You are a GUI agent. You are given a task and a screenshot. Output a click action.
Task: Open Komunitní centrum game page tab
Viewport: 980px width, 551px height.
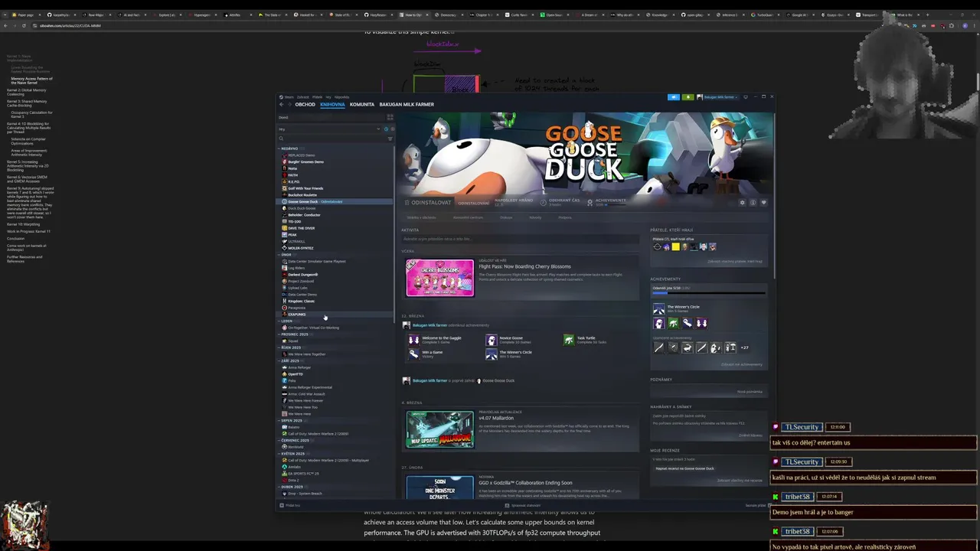(x=467, y=217)
